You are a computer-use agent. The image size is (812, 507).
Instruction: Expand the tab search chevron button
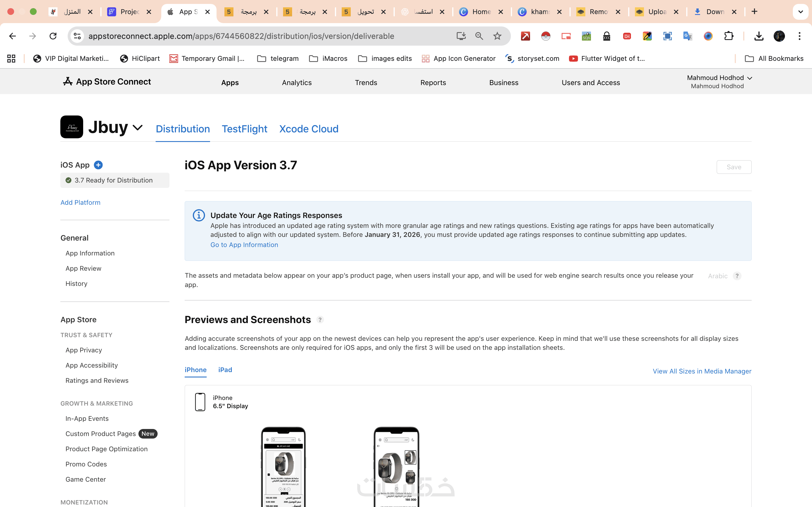tap(800, 12)
